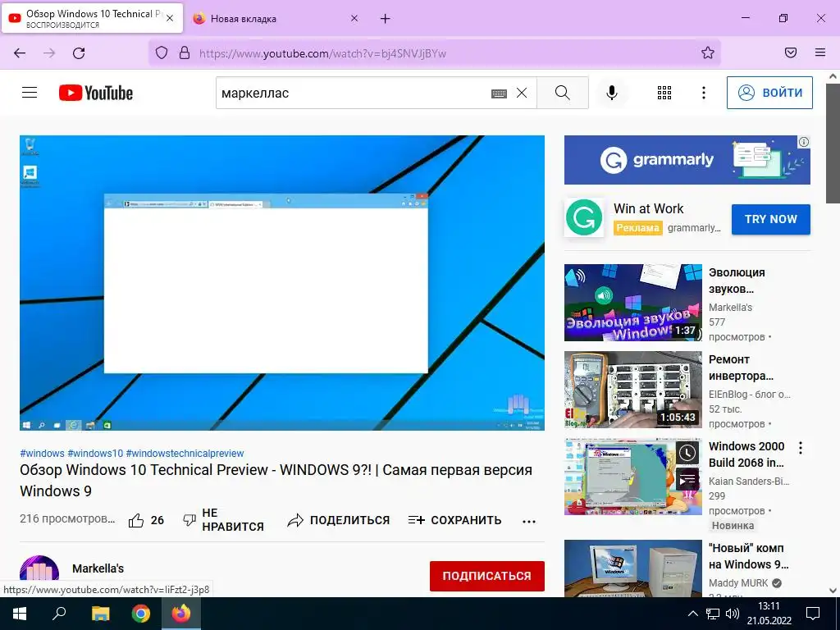Viewport: 840px width, 630px height.
Task: Open the tracking protection shield panel
Action: [162, 52]
